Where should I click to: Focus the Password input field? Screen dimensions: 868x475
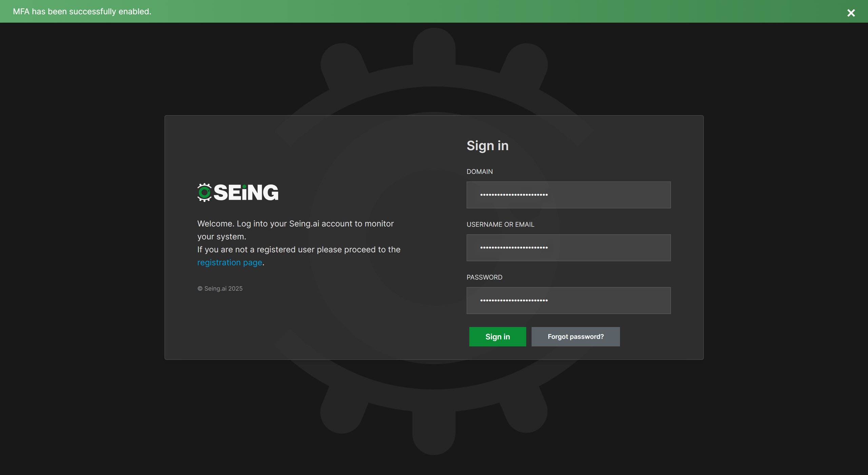click(568, 301)
